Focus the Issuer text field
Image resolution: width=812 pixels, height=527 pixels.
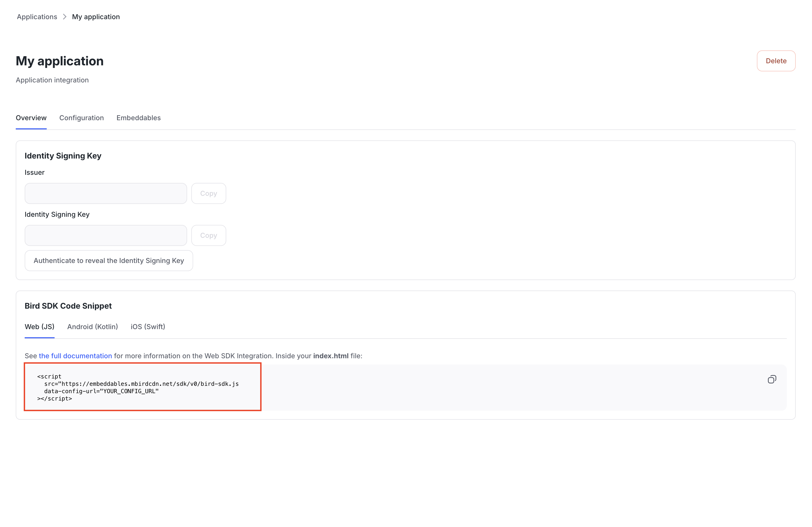click(106, 193)
